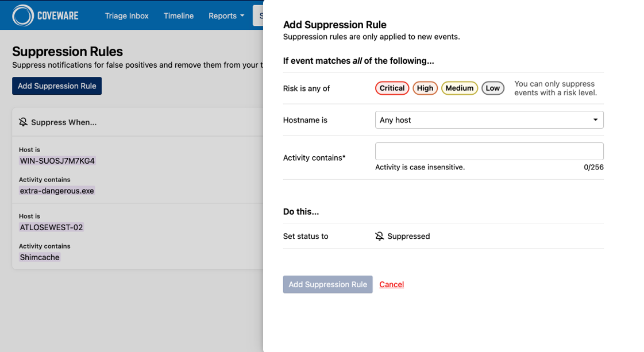Toggle the Critical risk level chip
Image resolution: width=644 pixels, height=352 pixels.
pos(392,88)
